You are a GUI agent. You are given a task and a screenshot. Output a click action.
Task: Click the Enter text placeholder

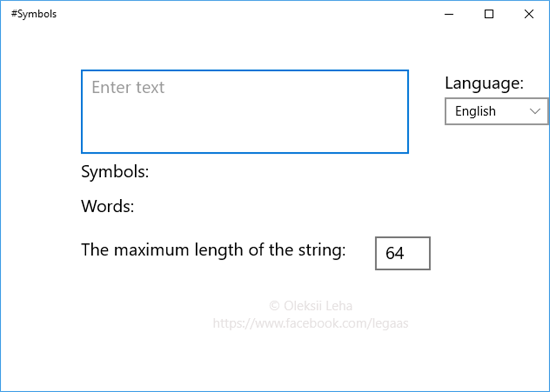click(x=128, y=87)
